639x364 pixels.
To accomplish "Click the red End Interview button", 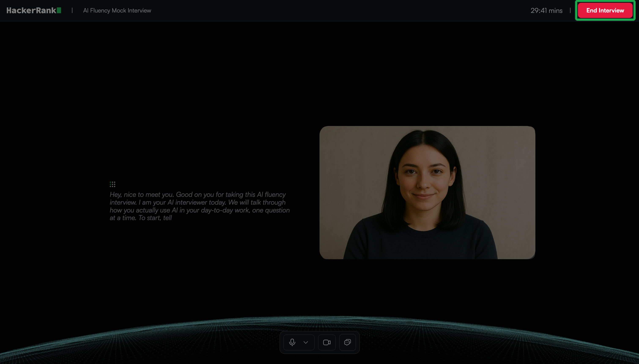I will (x=605, y=11).
